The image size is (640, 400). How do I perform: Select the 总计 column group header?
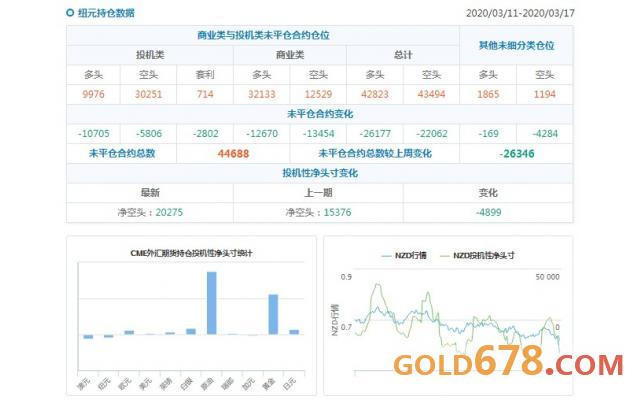pyautogui.click(x=403, y=55)
